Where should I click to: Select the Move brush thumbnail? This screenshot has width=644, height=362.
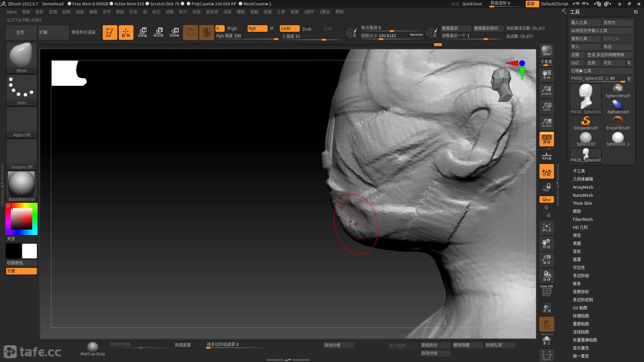(x=21, y=58)
